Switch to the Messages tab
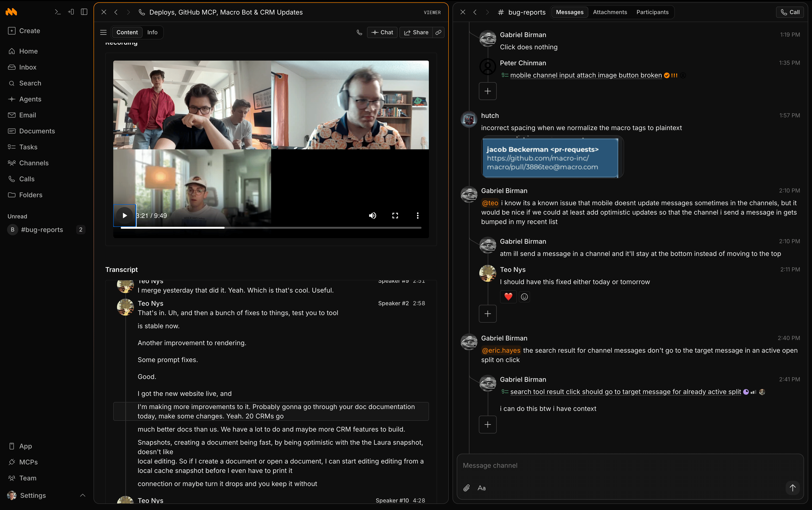Image resolution: width=812 pixels, height=510 pixels. coord(570,12)
